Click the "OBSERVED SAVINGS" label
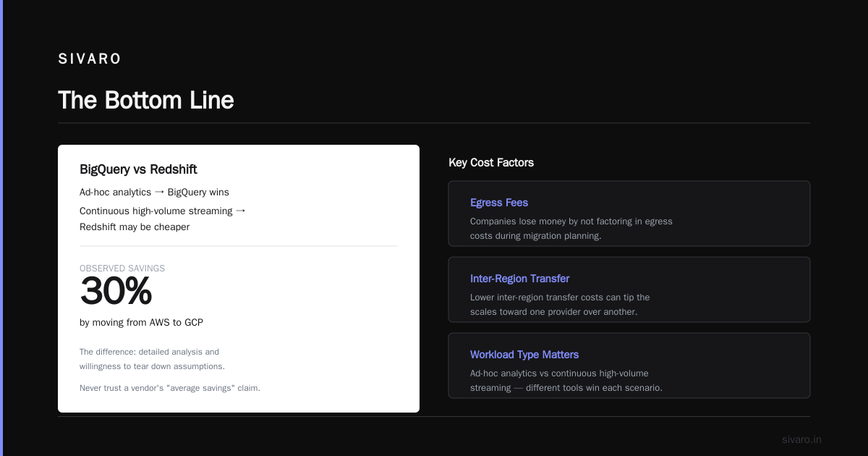868x456 pixels. click(x=122, y=269)
